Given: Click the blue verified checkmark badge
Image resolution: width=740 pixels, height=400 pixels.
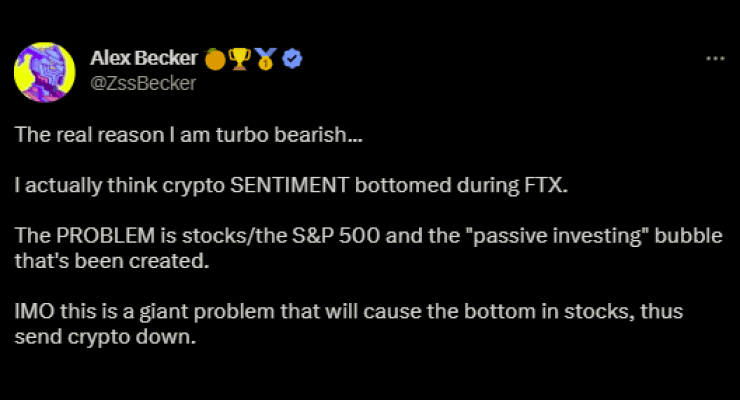Looking at the screenshot, I should (293, 59).
